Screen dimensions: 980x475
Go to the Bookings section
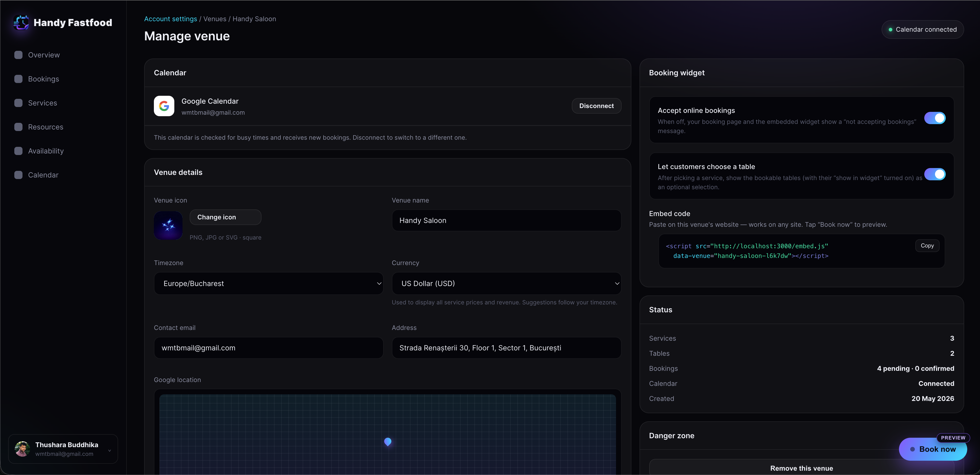[x=43, y=79]
